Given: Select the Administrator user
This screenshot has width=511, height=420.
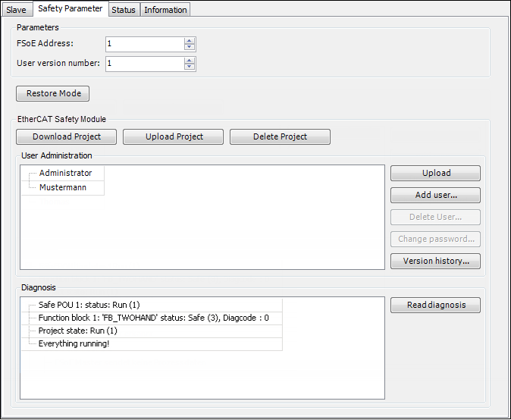Looking at the screenshot, I should click(65, 174).
